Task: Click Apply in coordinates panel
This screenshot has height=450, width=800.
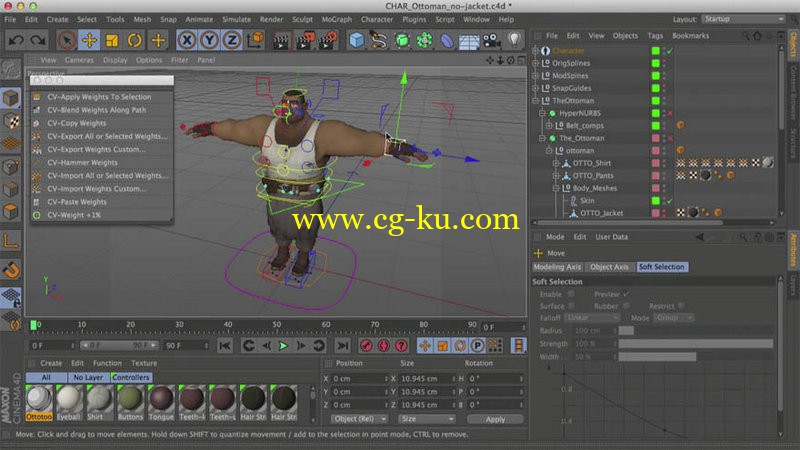Action: 495,419
